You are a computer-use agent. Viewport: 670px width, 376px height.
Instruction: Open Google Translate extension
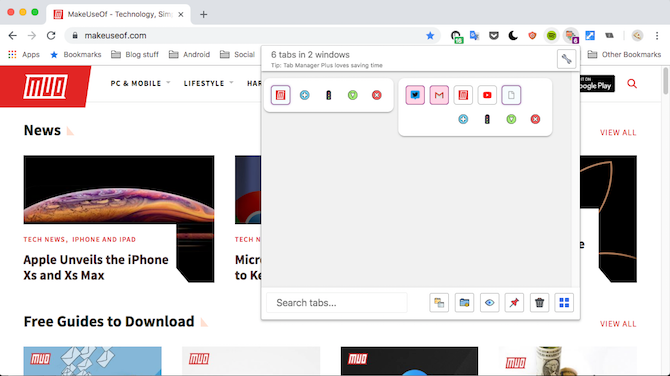tap(474, 35)
